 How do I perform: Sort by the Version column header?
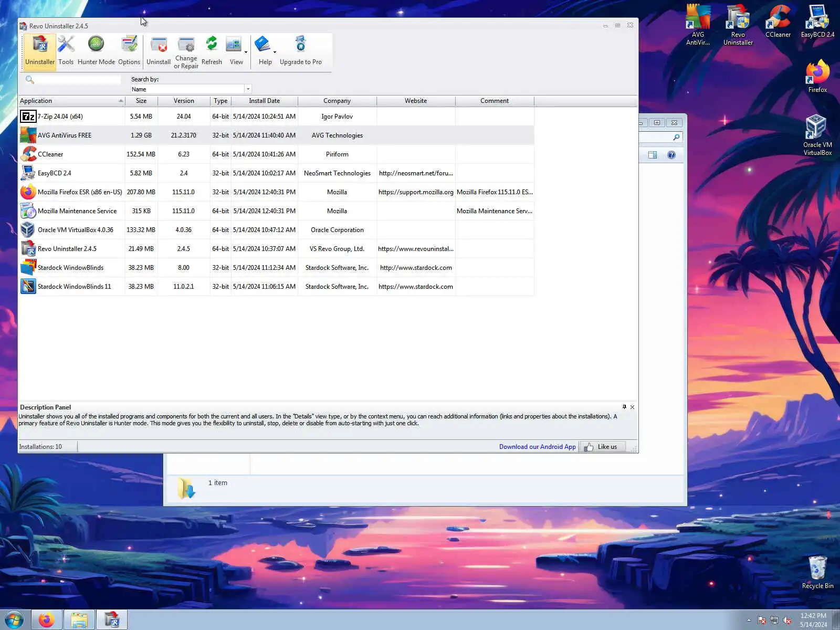click(x=184, y=101)
